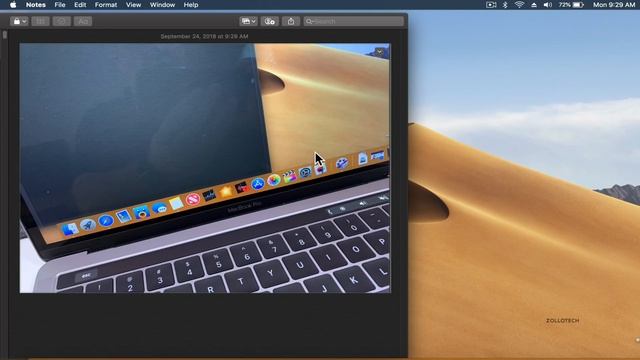Open the Edit menu
The width and height of the screenshot is (640, 360).
click(x=80, y=5)
